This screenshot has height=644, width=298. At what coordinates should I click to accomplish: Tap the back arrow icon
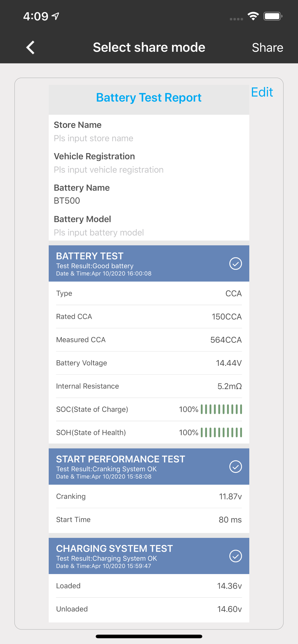[30, 47]
